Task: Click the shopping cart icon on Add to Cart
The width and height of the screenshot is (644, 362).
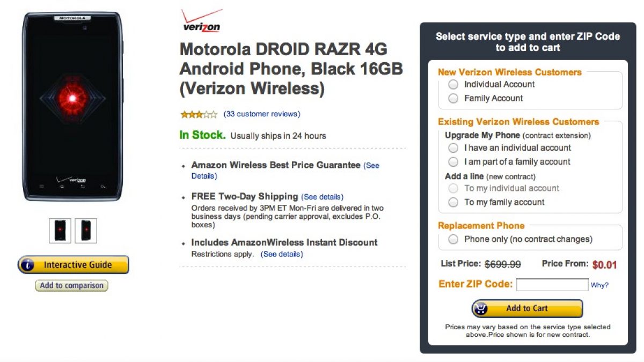Action: pos(481,308)
